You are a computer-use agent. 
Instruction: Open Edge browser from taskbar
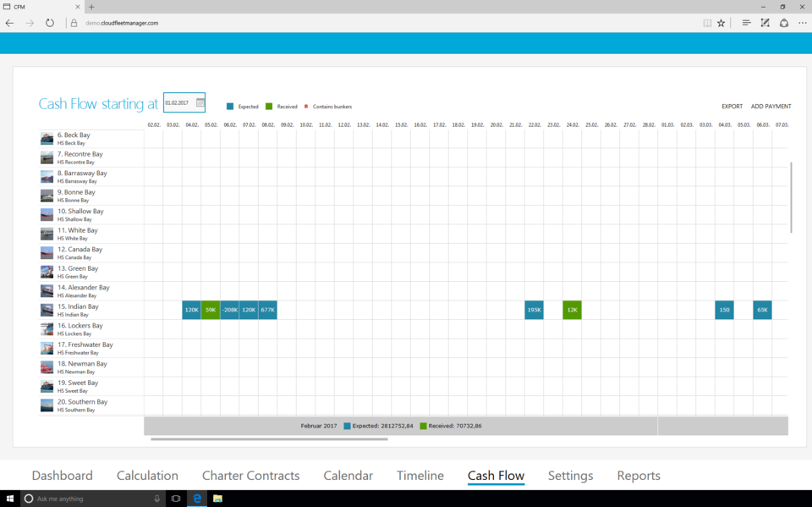[x=196, y=499]
